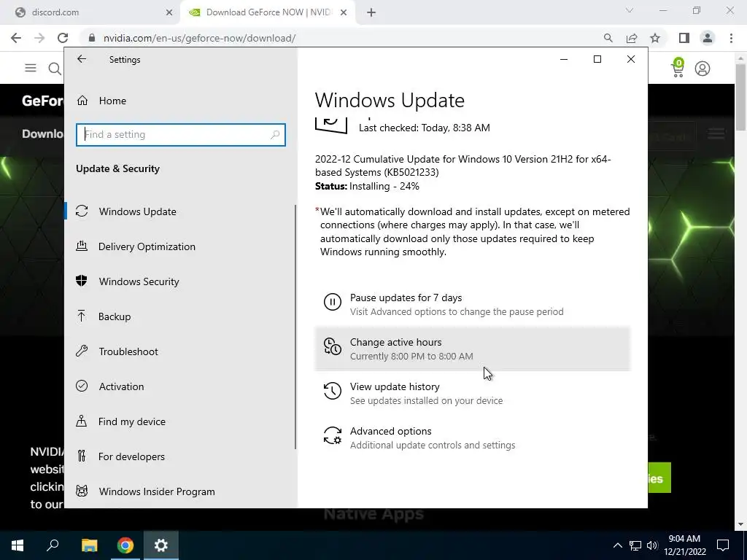Open the notification center

[x=723, y=545]
